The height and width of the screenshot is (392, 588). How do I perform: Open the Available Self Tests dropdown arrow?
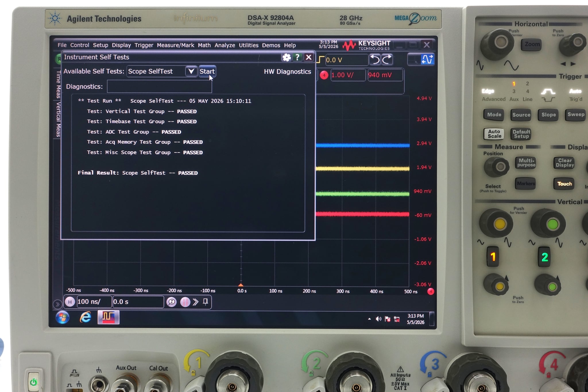(191, 71)
